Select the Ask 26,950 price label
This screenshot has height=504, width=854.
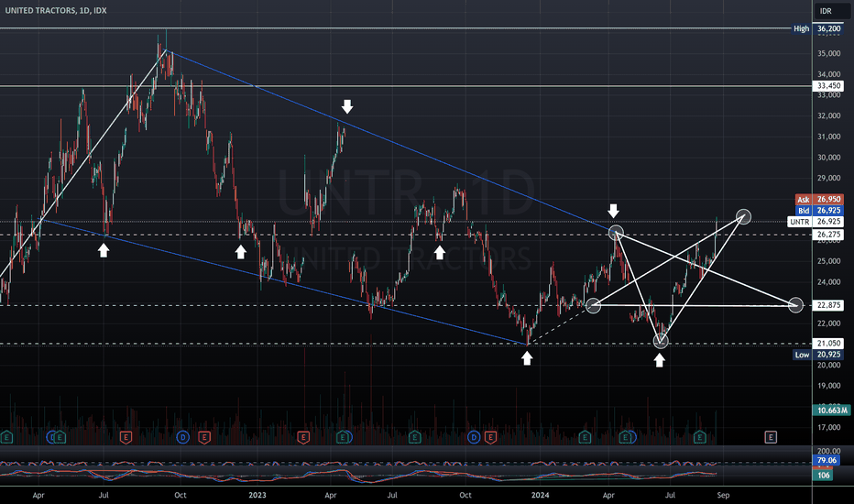[x=819, y=200]
